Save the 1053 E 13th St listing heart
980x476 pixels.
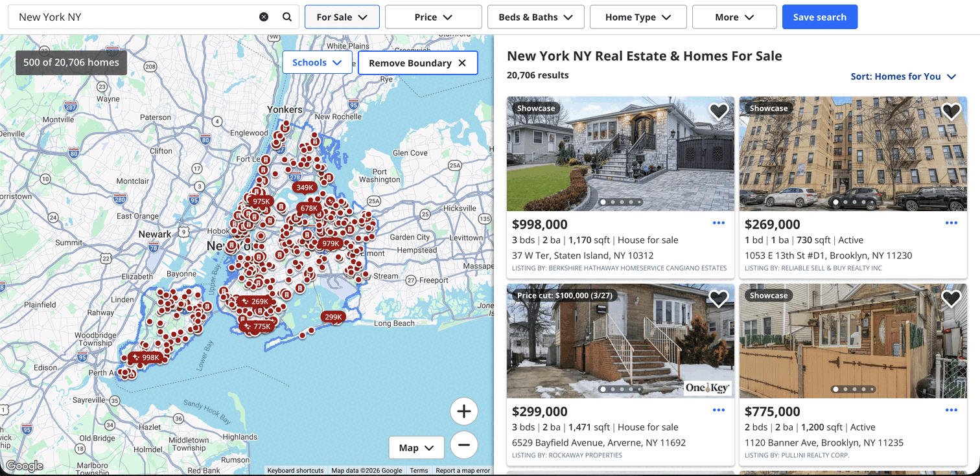pyautogui.click(x=951, y=111)
